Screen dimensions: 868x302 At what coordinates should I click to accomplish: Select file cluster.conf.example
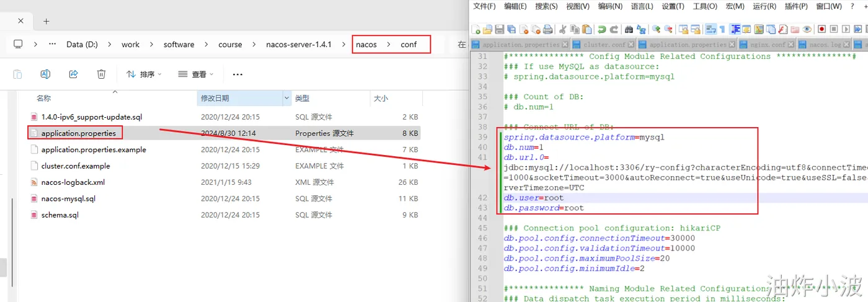76,166
